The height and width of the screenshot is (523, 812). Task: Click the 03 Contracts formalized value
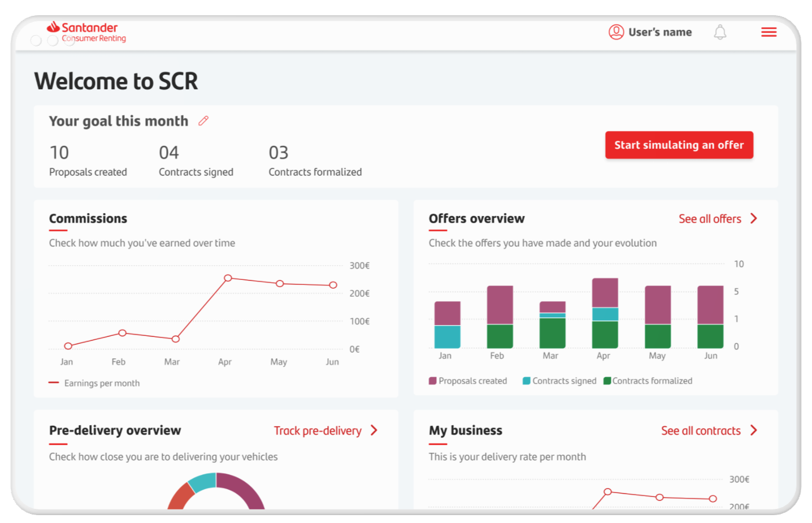tap(279, 153)
